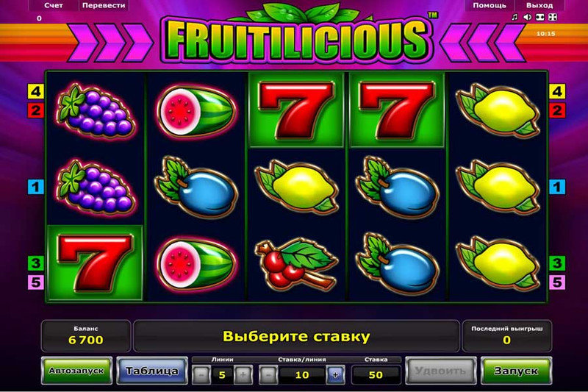The width and height of the screenshot is (588, 392).
Task: Click green payline 3 marker on right
Action: pyautogui.click(x=557, y=263)
